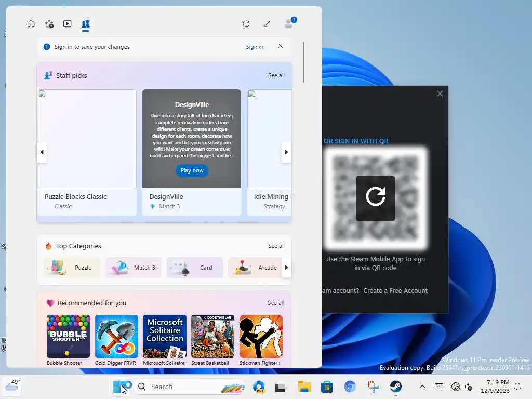Close the Steam sign-in window
The width and height of the screenshot is (532, 399).
440,94
